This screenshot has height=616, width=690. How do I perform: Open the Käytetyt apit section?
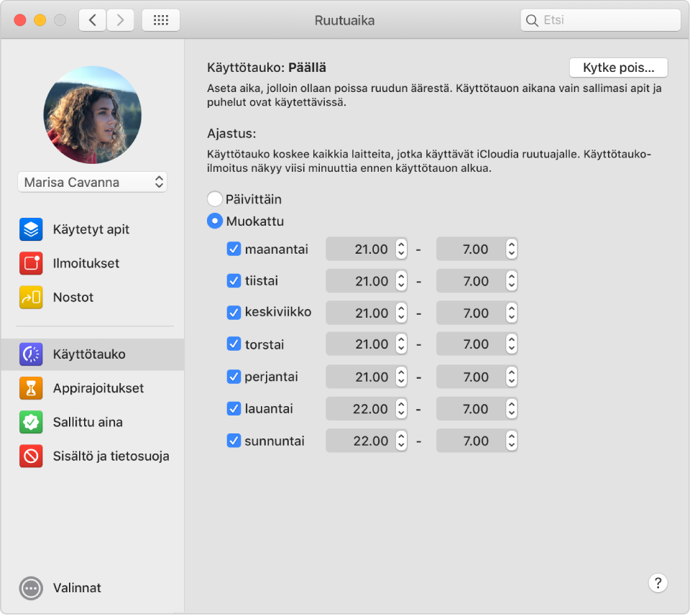point(93,229)
